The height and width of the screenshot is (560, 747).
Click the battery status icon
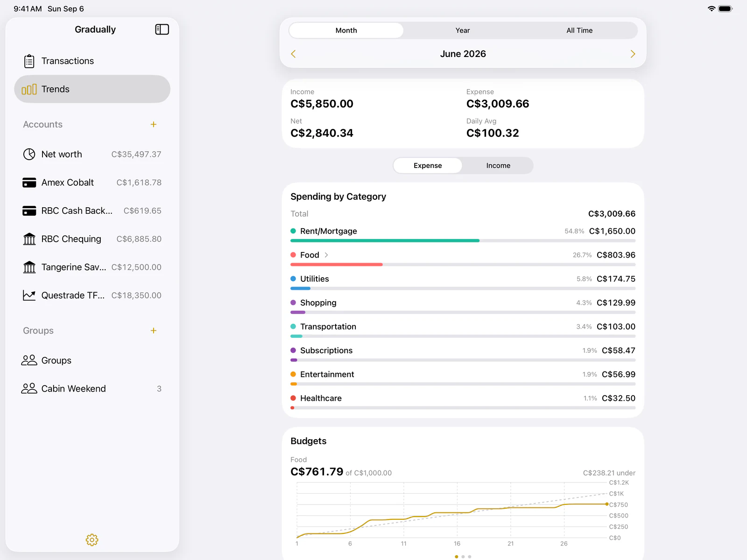tap(726, 8)
